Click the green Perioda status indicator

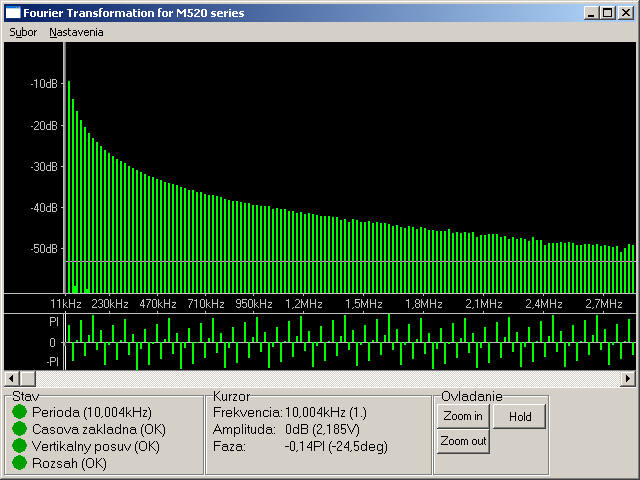coord(19,412)
